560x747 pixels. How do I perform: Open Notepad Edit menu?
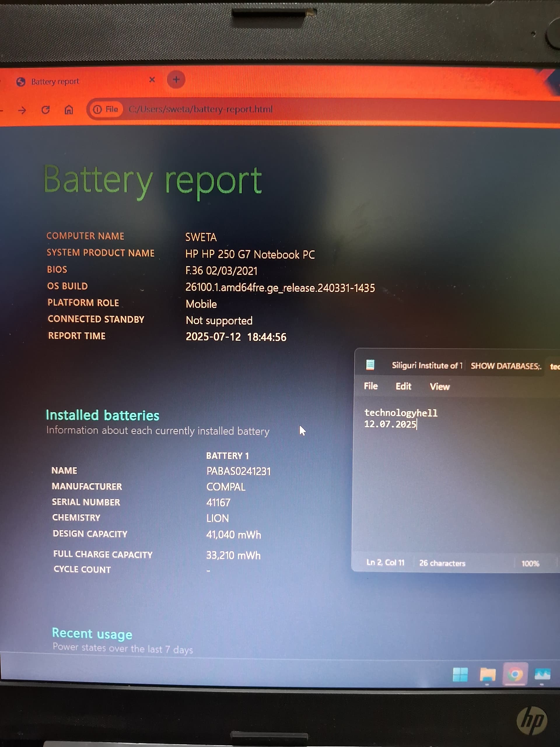pos(403,386)
